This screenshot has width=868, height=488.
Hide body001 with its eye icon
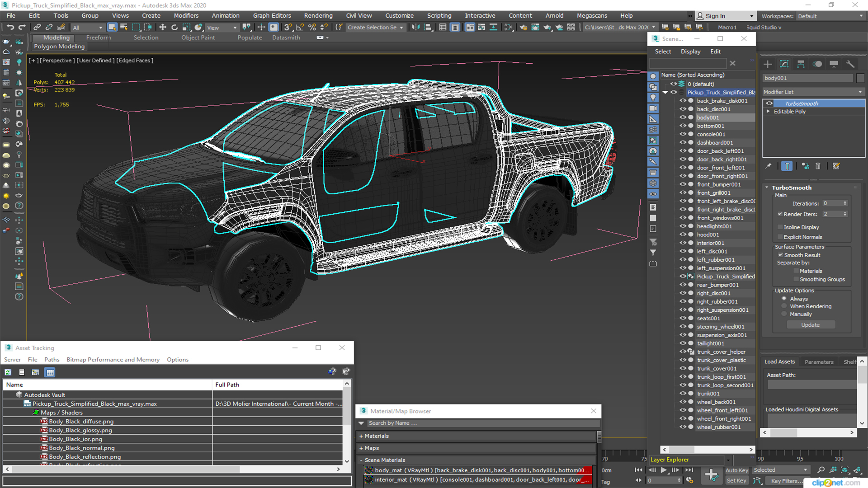[x=683, y=117]
